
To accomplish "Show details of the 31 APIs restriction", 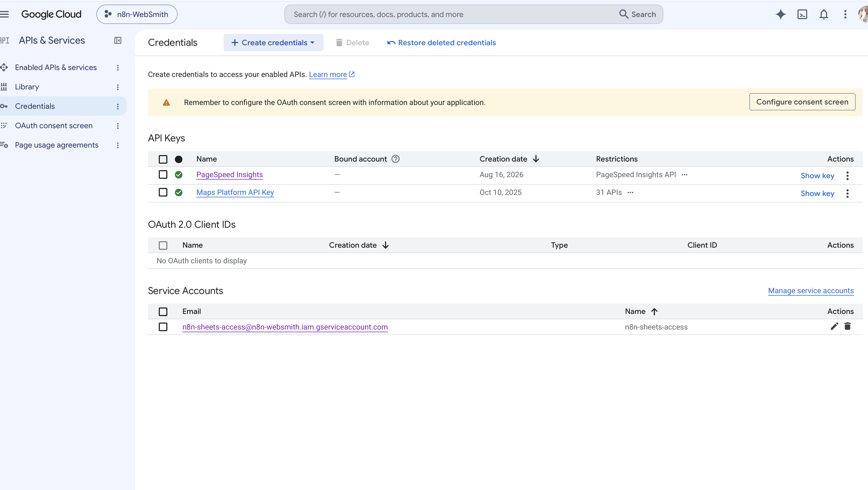I will point(630,192).
